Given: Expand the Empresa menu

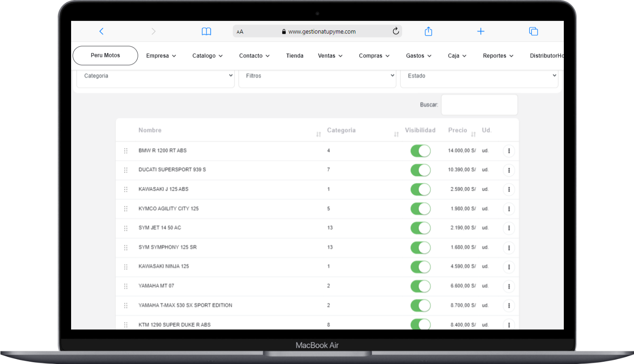Looking at the screenshot, I should point(161,56).
